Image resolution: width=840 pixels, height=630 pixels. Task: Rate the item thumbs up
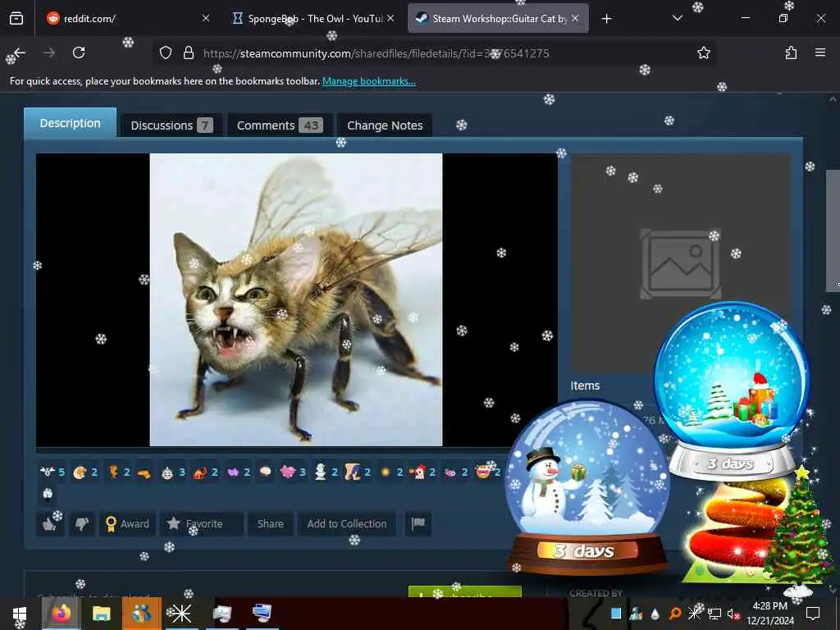[x=50, y=523]
